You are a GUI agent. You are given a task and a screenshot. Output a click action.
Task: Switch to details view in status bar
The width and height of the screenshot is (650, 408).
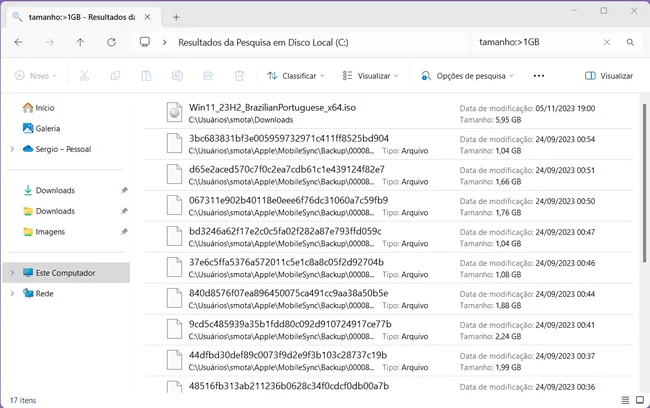point(623,399)
